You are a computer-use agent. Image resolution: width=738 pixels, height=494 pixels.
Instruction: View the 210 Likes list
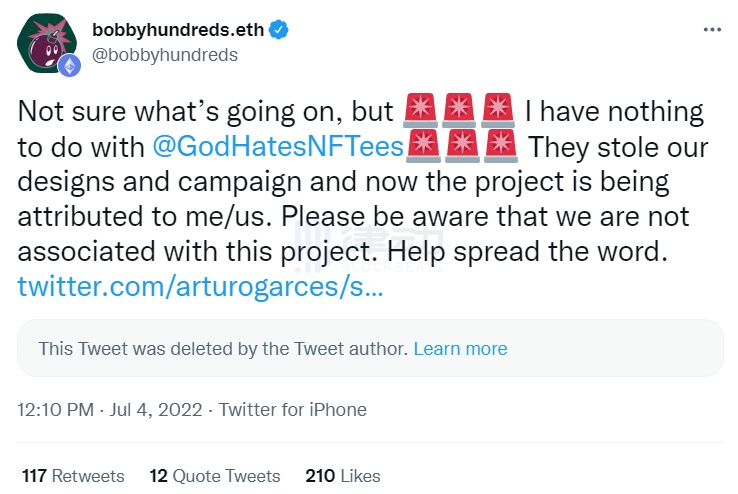[x=343, y=475]
